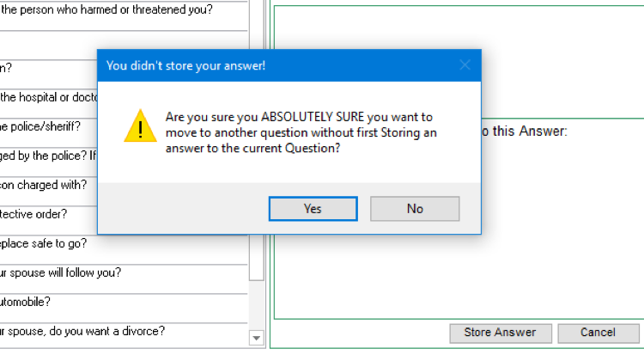This screenshot has height=355, width=644.
Task: Close the 'You didn't store your answer!' dialog
Action: point(465,64)
